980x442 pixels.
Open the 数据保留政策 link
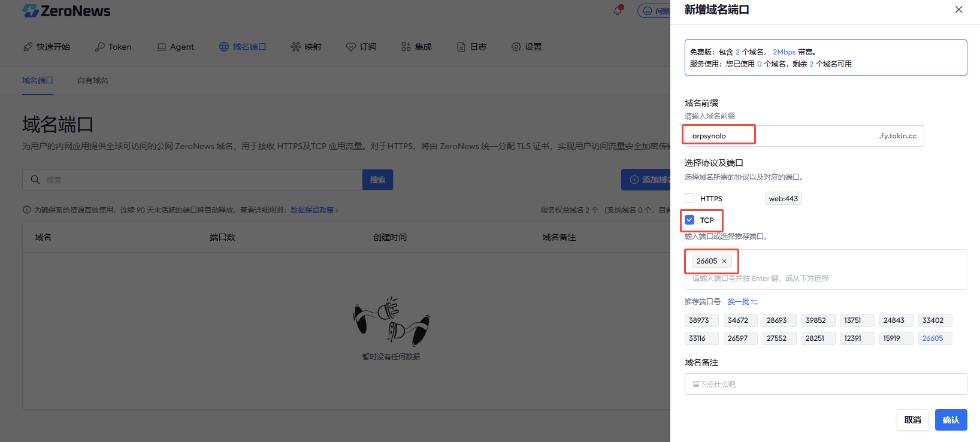coord(314,210)
